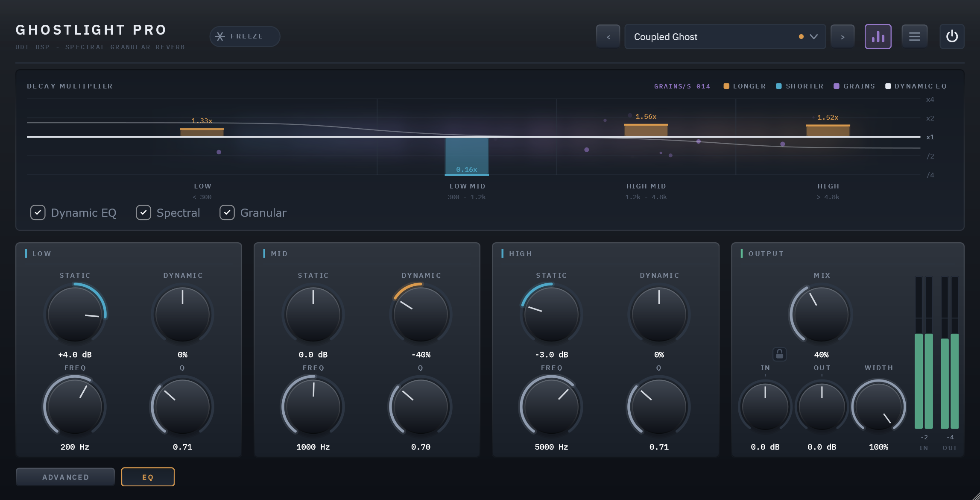Click the In/Out link lock icon
The image size is (980, 500).
click(779, 354)
